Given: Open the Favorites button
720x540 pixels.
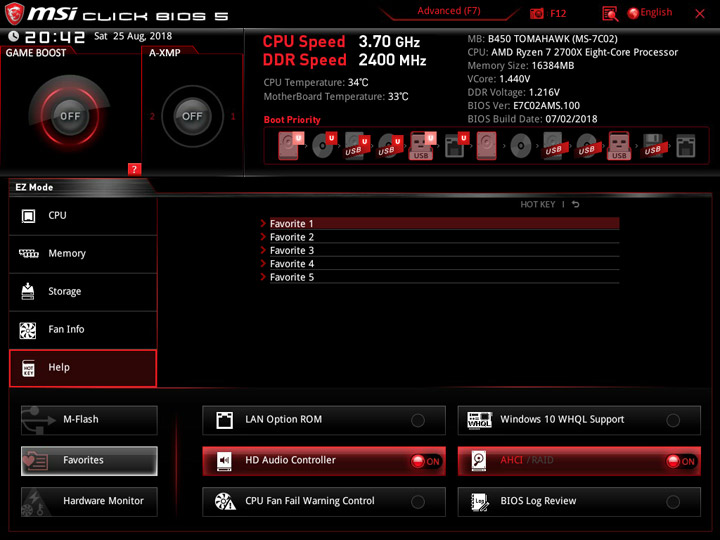Looking at the screenshot, I should click(x=89, y=461).
